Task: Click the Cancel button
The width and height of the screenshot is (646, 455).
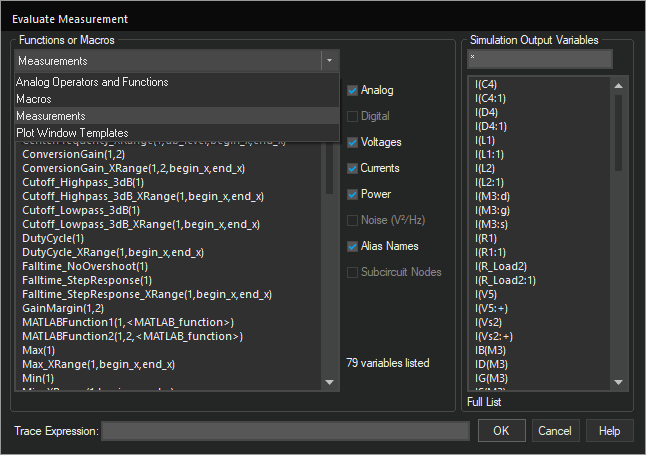Action: (x=555, y=431)
